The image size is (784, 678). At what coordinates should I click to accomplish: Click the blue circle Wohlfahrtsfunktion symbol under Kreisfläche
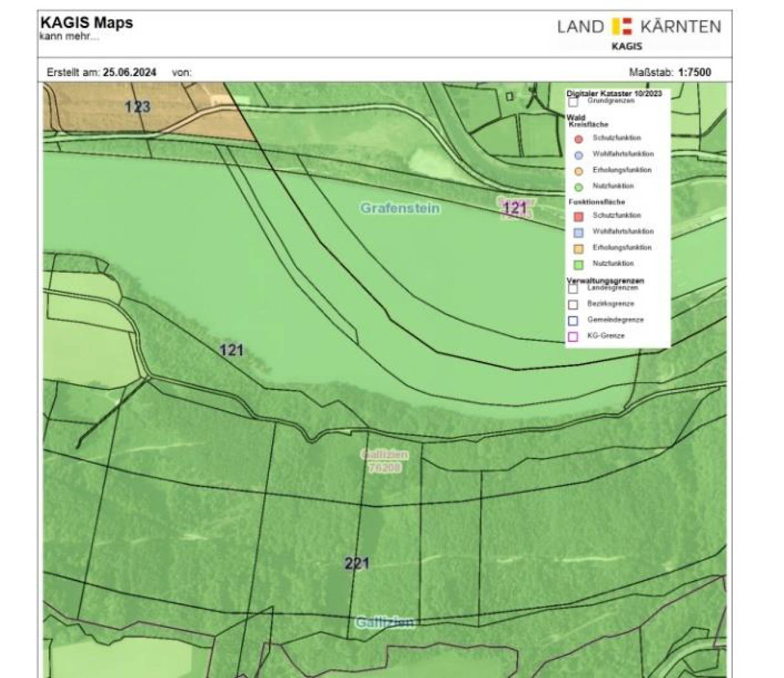[578, 155]
